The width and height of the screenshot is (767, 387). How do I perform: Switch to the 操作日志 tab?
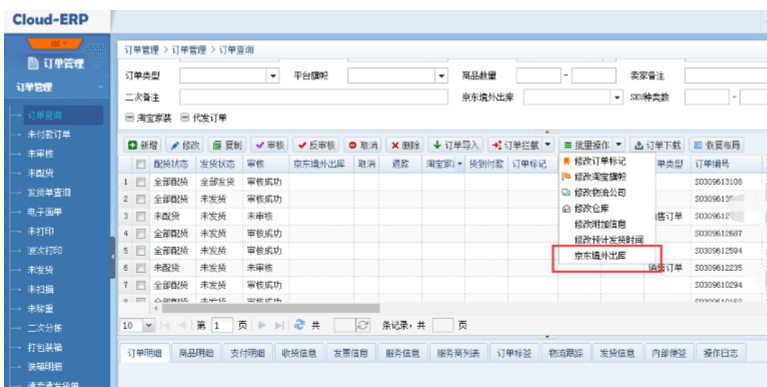[721, 353]
